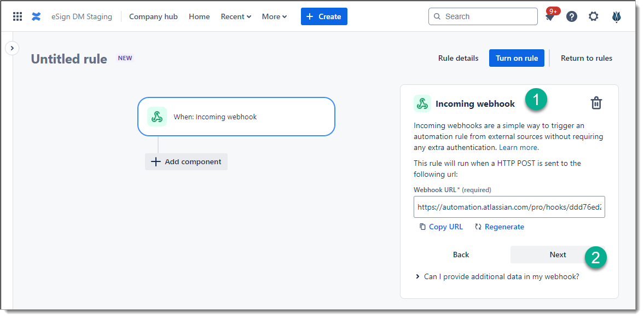Follow the Learn more link
Viewport: 644px width, 318px height.
(x=518, y=147)
